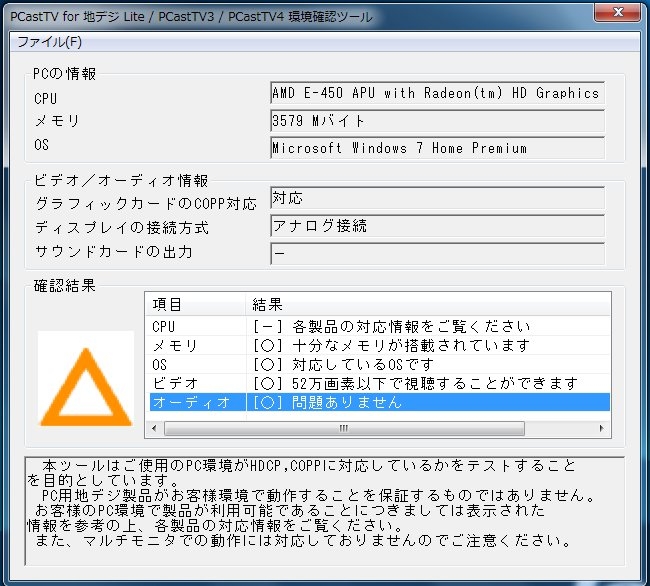Viewport: 650px width, 586px height.
Task: Click the left arrow of horizontal scrollbar
Action: (x=154, y=428)
